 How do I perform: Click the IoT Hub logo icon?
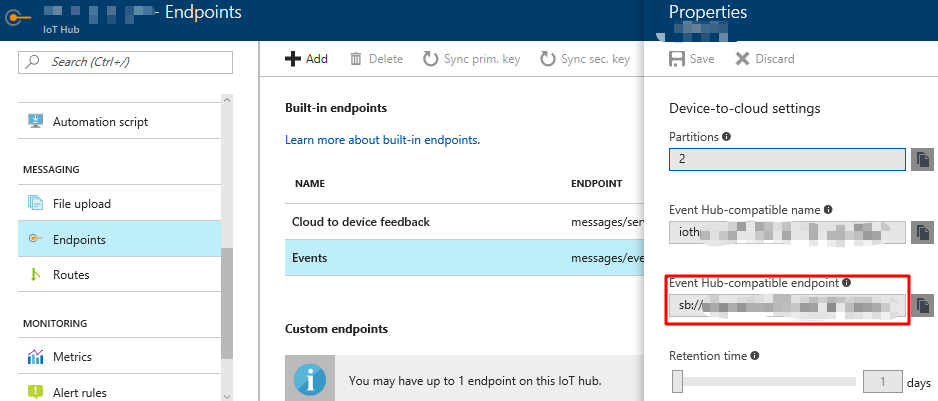click(16, 18)
